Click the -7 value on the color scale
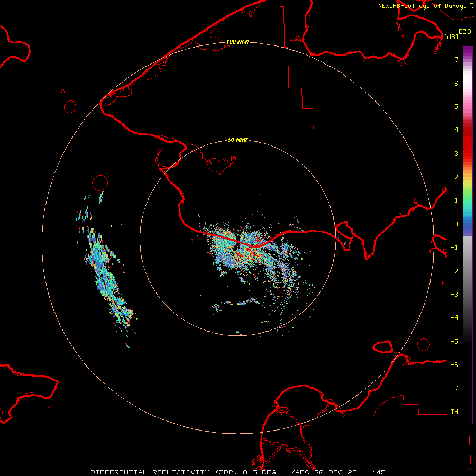The width and height of the screenshot is (476, 476). [454, 388]
